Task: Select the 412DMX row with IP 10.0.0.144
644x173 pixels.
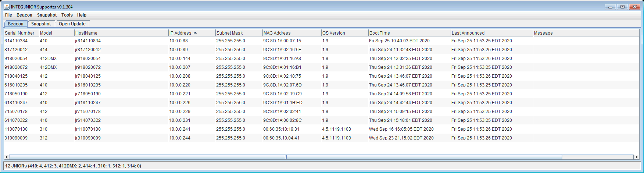Action: click(322, 59)
